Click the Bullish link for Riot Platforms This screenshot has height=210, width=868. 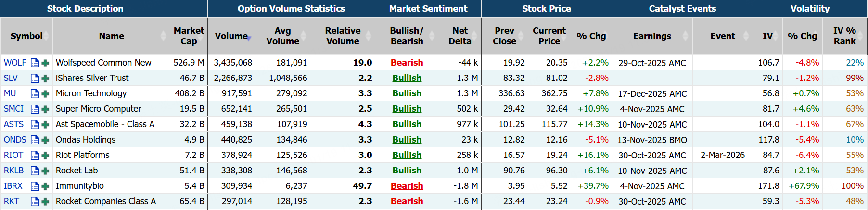point(407,155)
